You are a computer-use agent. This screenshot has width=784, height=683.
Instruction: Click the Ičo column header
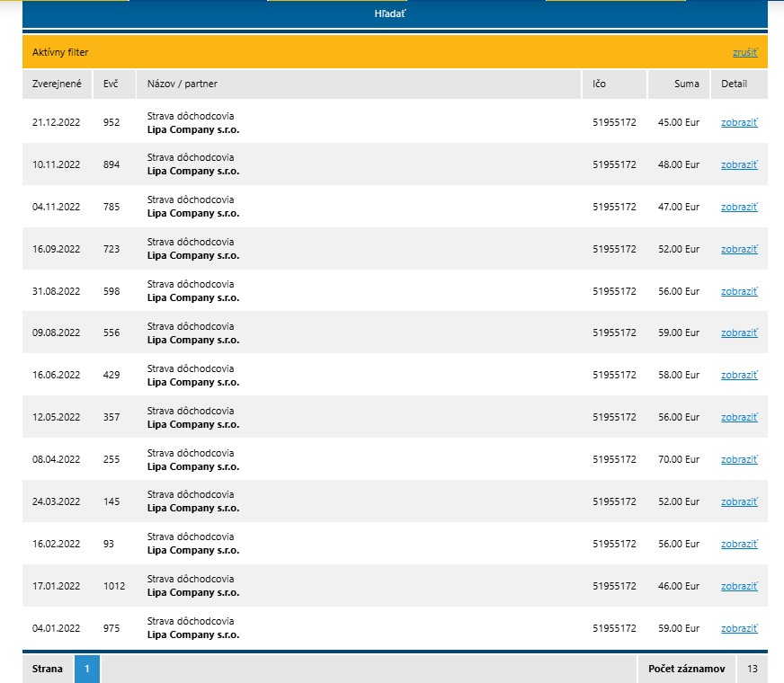(x=599, y=84)
